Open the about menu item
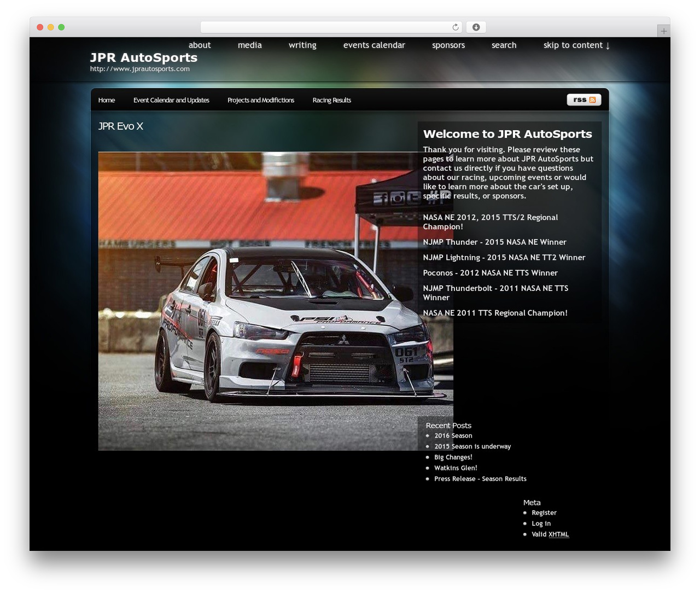Viewport: 700px width, 593px height. [x=200, y=45]
